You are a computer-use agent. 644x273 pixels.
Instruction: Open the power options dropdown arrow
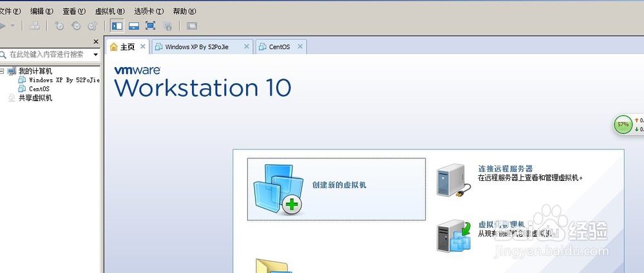tap(12, 26)
